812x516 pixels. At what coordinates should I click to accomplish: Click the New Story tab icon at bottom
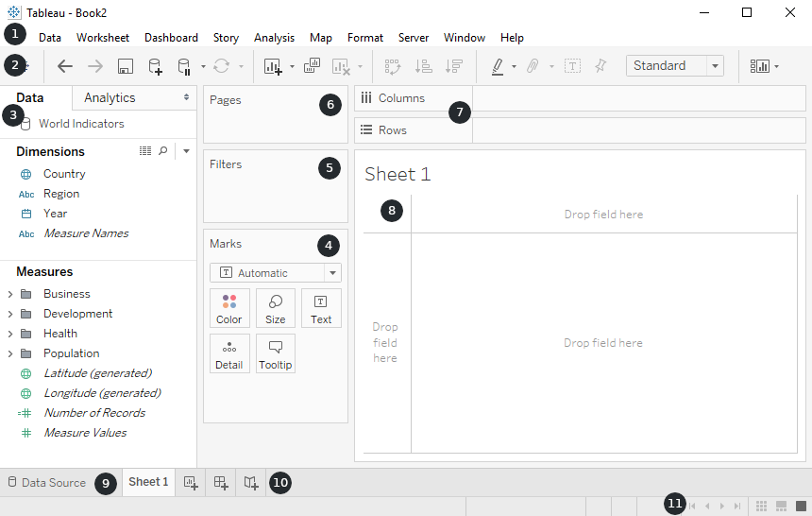251,483
